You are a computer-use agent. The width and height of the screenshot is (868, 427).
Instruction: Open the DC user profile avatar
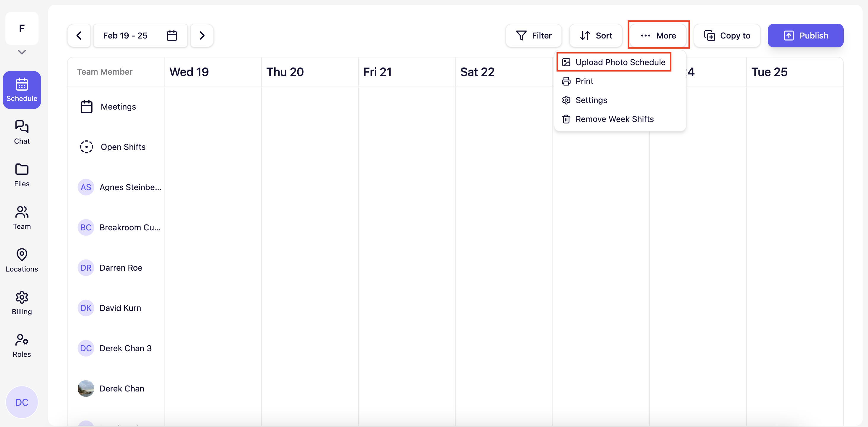tap(22, 402)
